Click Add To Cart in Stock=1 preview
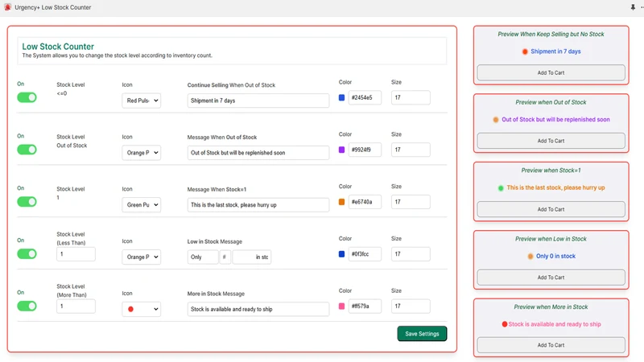This screenshot has width=644, height=362. 551,209
